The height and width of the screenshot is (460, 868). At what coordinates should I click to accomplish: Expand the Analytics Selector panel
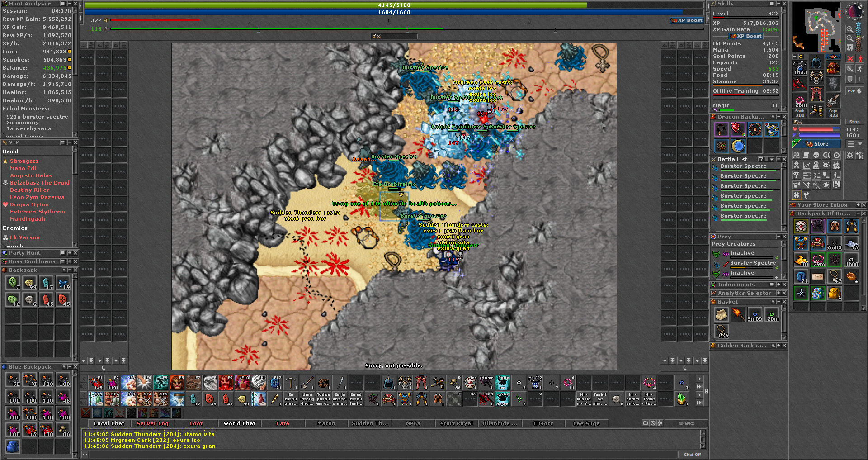[x=779, y=293]
